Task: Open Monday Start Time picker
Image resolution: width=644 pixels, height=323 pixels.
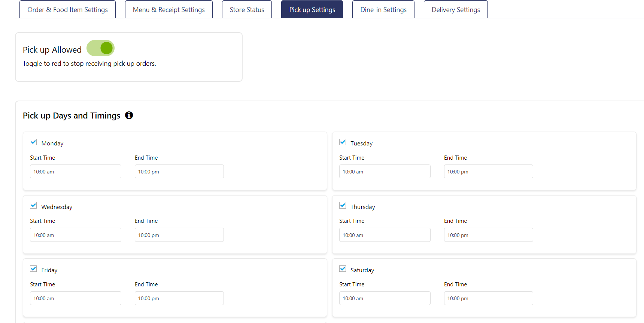Action: click(x=75, y=172)
